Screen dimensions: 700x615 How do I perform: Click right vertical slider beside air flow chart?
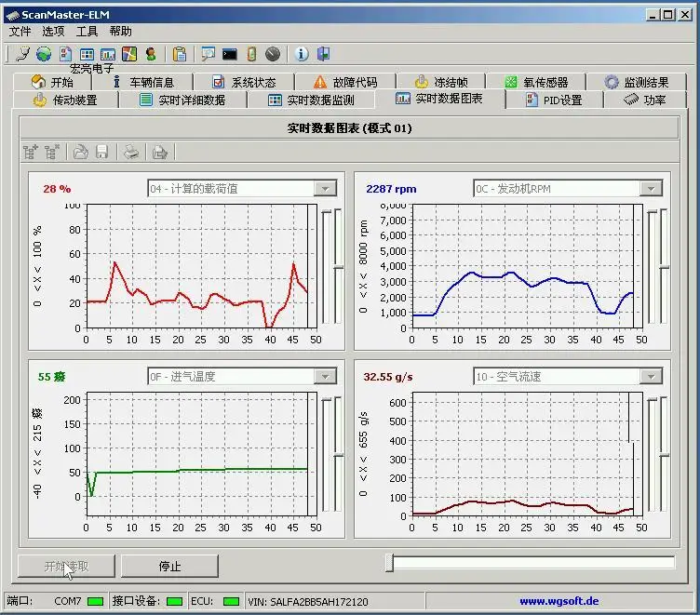(665, 454)
